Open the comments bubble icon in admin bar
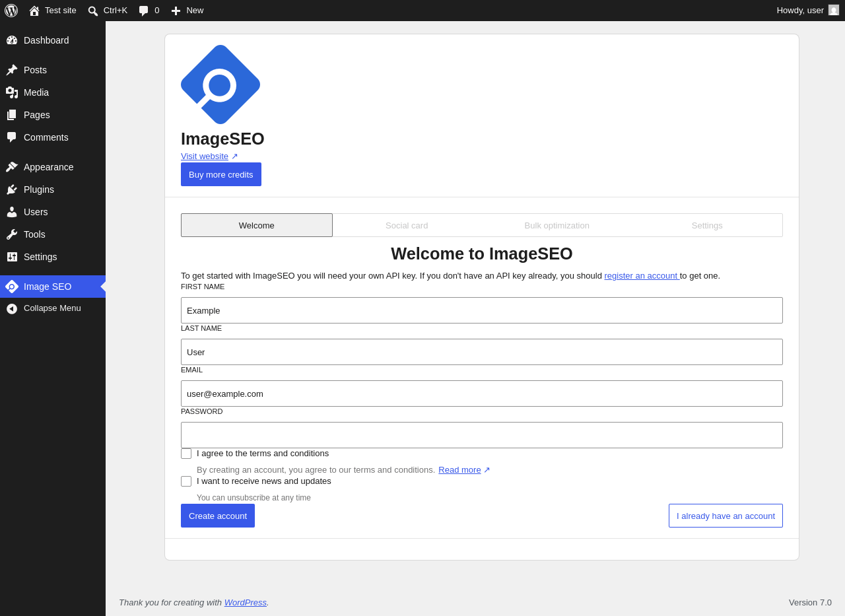The image size is (845, 616). pyautogui.click(x=144, y=11)
